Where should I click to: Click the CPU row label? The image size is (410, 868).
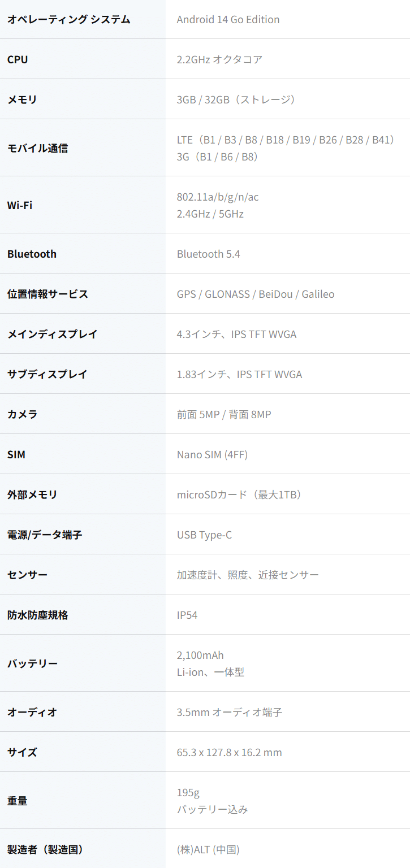tap(18, 59)
